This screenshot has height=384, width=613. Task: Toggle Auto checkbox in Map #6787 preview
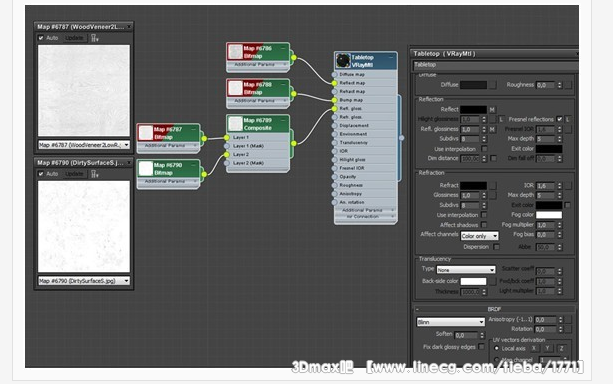[x=41, y=38]
